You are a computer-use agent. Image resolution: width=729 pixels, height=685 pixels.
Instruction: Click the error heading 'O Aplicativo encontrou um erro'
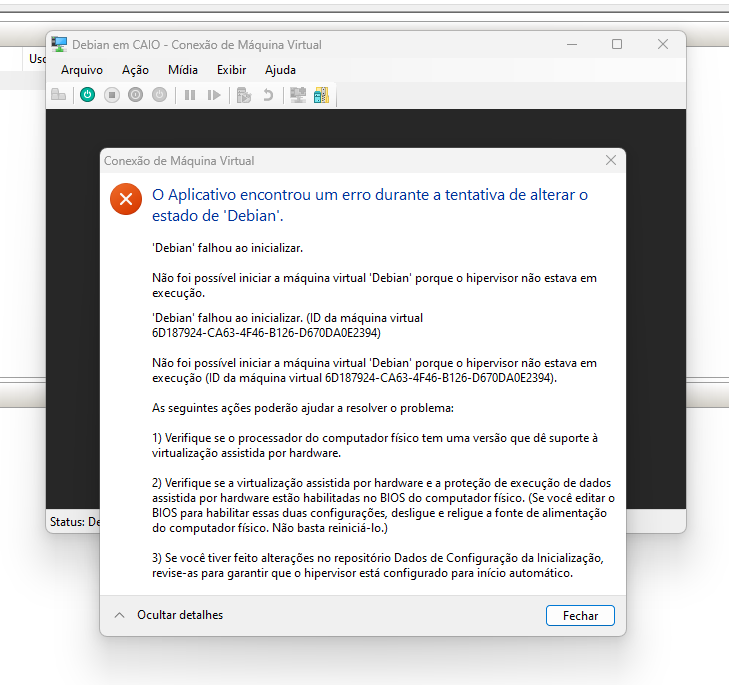click(370, 205)
